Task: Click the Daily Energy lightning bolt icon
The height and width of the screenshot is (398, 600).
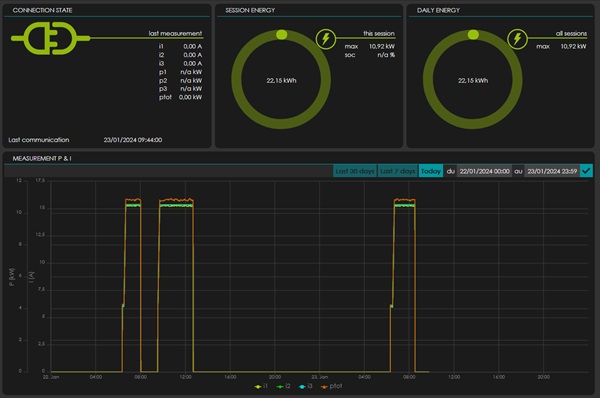Action: [517, 39]
